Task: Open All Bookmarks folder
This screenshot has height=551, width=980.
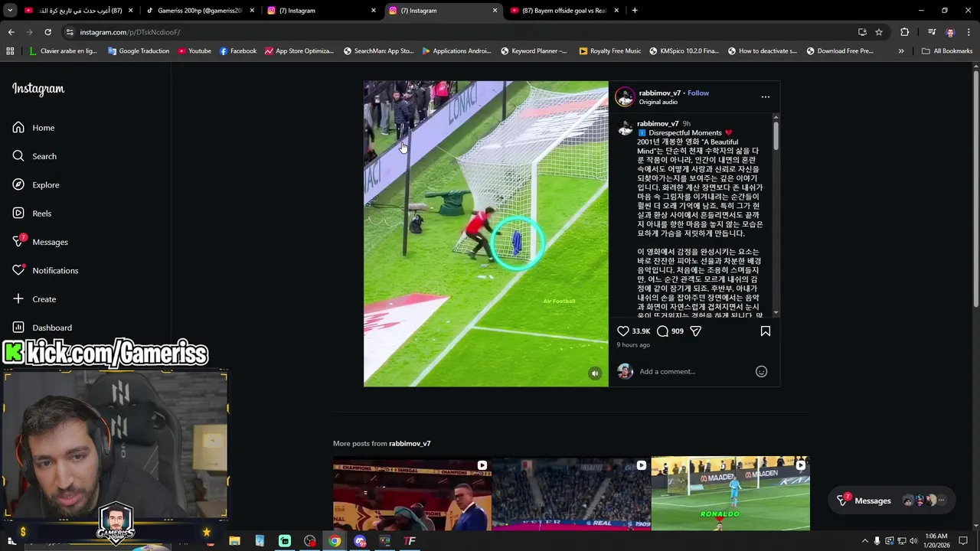Action: [947, 51]
